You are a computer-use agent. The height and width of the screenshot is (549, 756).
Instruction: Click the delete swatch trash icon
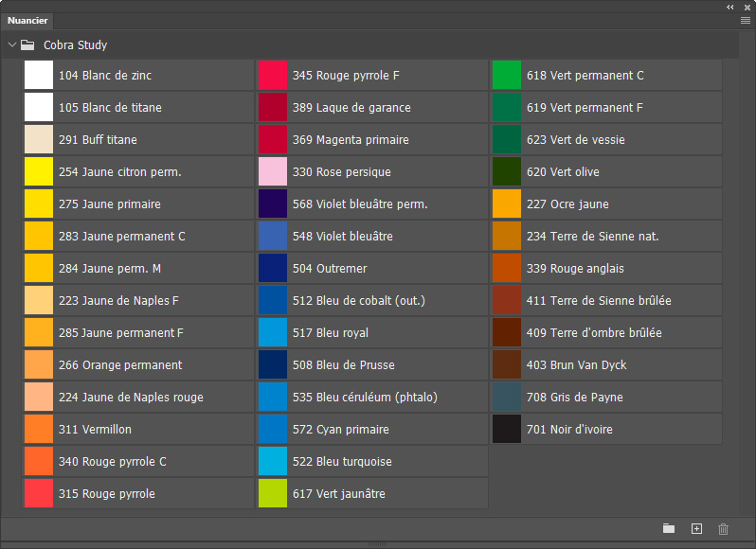tap(723, 529)
